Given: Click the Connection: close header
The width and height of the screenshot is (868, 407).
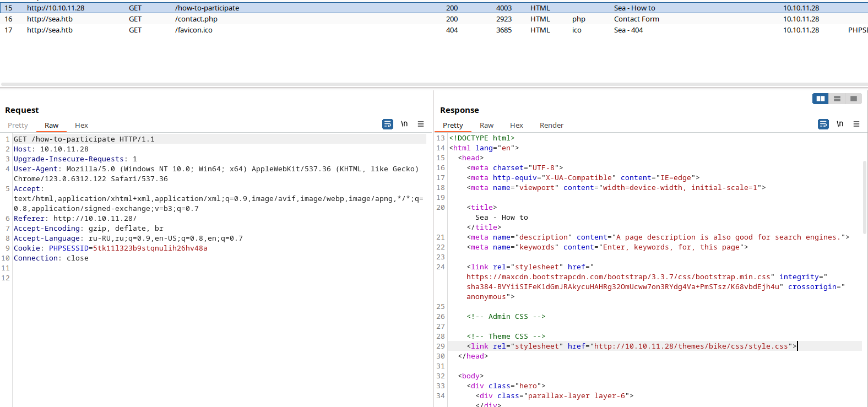Looking at the screenshot, I should tap(51, 258).
